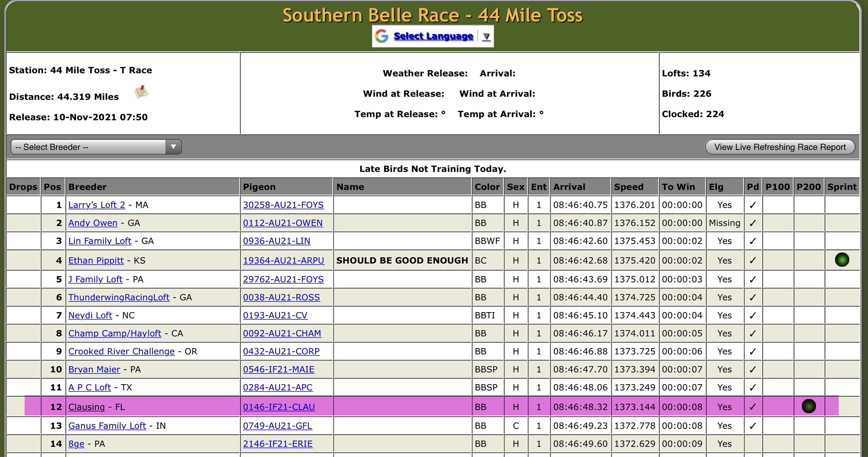Screen dimensions: 868x457
Task: Click the Arrival column header
Action: click(569, 187)
